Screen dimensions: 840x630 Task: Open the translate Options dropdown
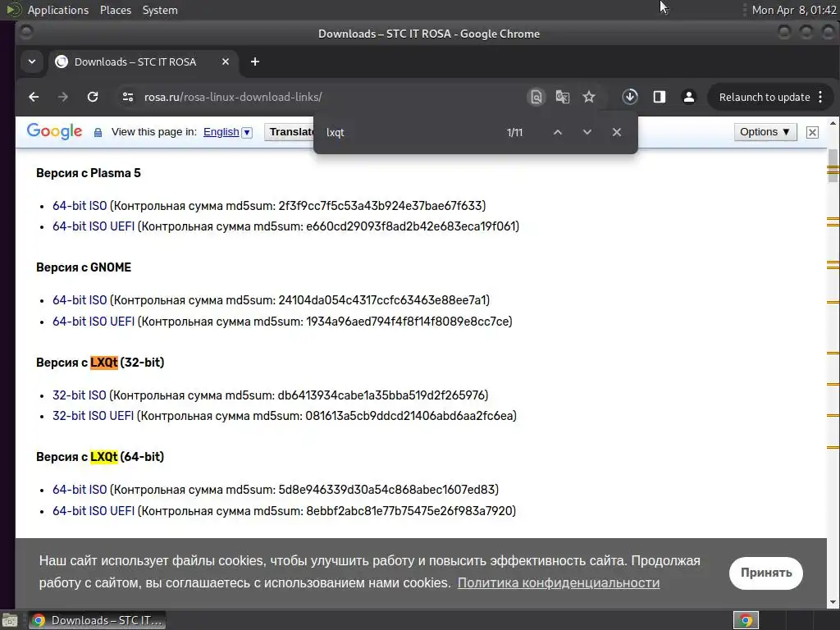point(765,132)
